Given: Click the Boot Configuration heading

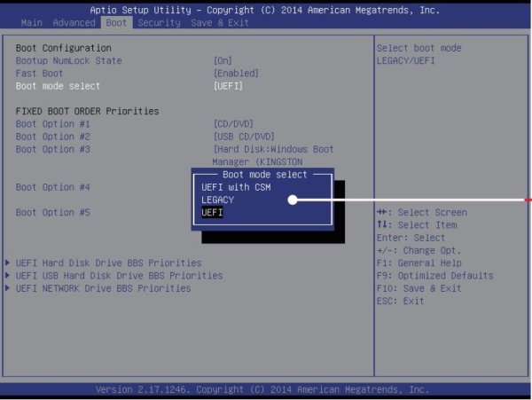Looking at the screenshot, I should coord(64,48).
